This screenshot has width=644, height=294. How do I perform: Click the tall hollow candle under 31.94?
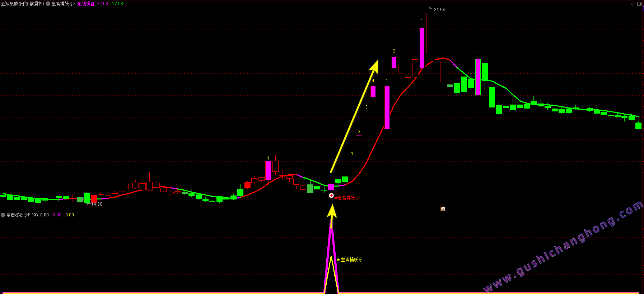tap(429, 33)
